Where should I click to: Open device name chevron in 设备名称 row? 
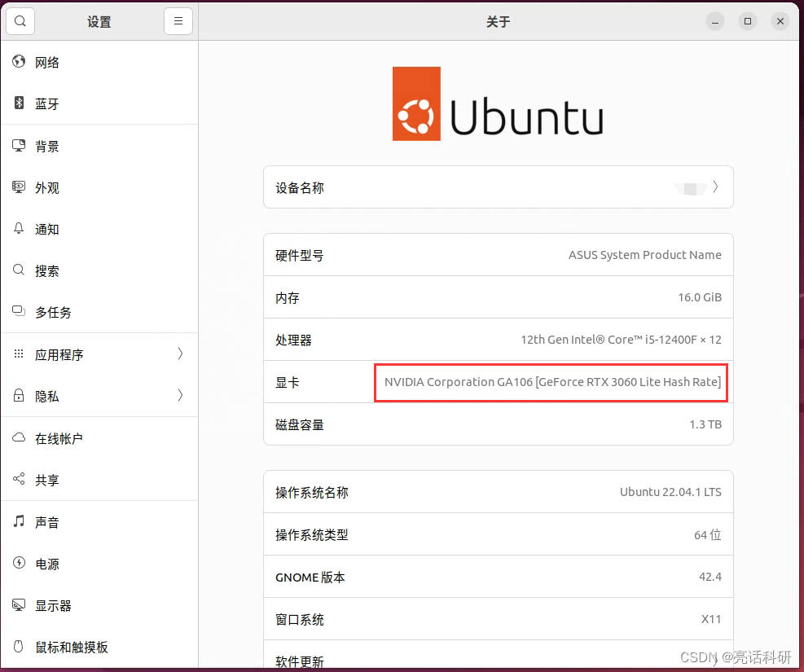click(x=715, y=187)
